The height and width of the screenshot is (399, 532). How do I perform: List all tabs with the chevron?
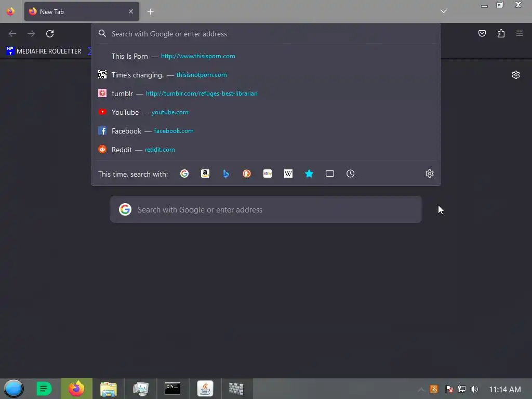[444, 11]
